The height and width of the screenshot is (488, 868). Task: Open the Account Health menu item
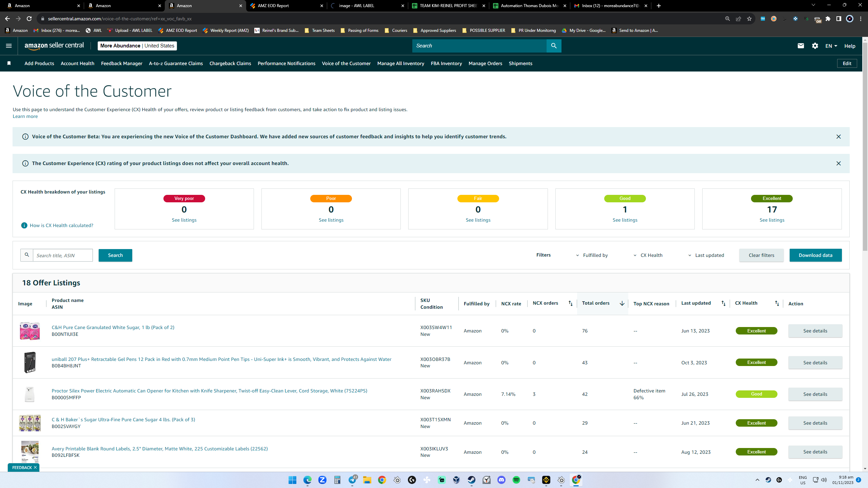[77, 63]
